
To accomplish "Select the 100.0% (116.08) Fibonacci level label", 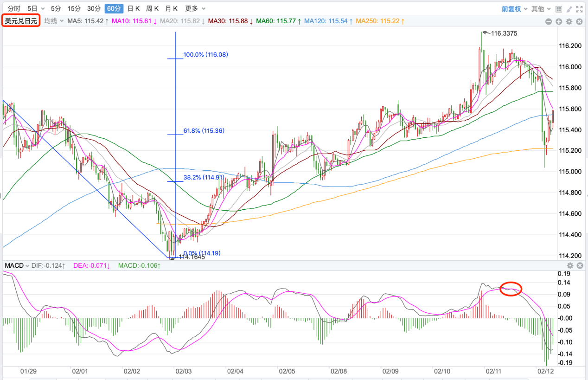I will pos(205,55).
